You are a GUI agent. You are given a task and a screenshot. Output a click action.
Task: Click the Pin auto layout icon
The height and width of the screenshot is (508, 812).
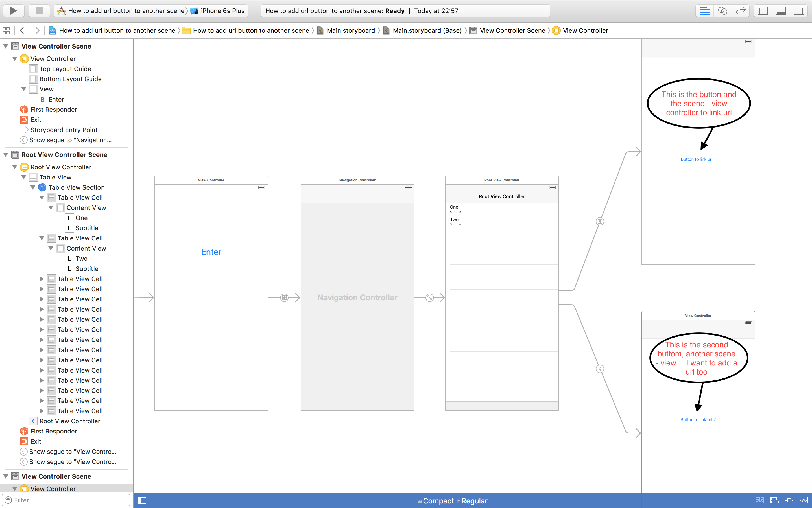pos(789,501)
